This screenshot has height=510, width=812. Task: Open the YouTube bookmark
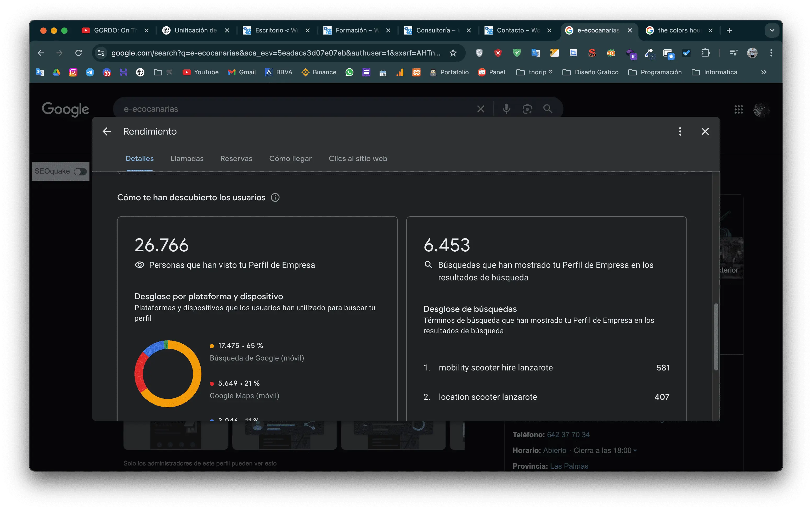tap(200, 72)
